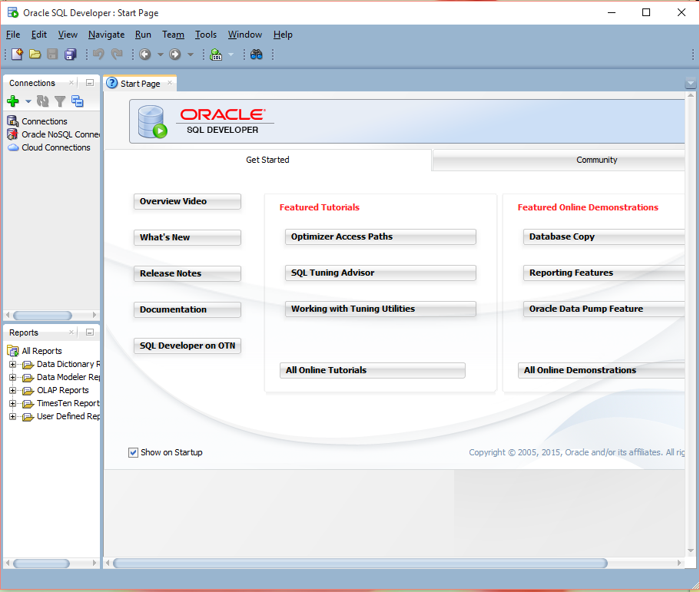Open the Run menu

pyautogui.click(x=143, y=35)
